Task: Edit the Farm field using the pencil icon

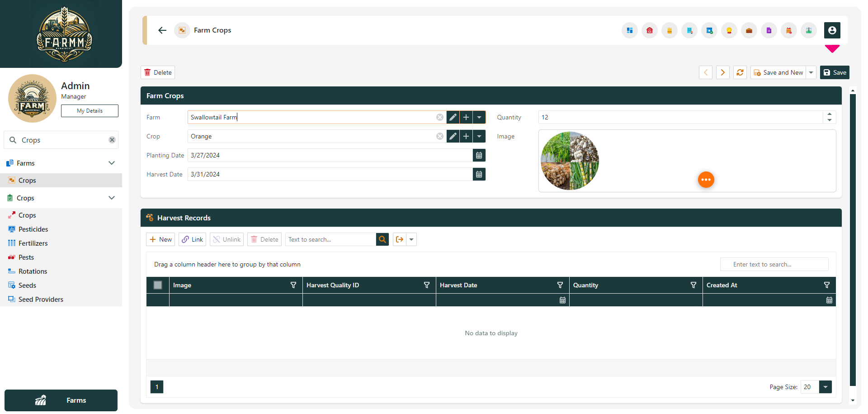Action: click(453, 117)
